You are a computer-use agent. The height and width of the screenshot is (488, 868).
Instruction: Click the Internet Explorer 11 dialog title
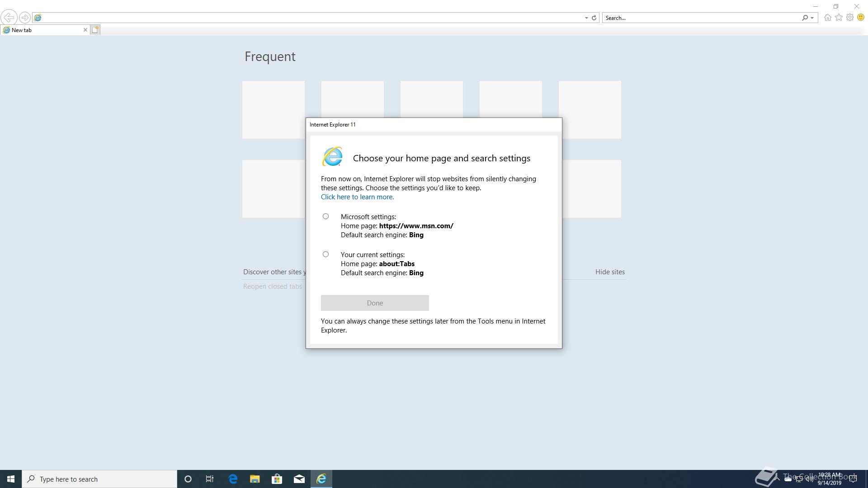click(x=333, y=125)
